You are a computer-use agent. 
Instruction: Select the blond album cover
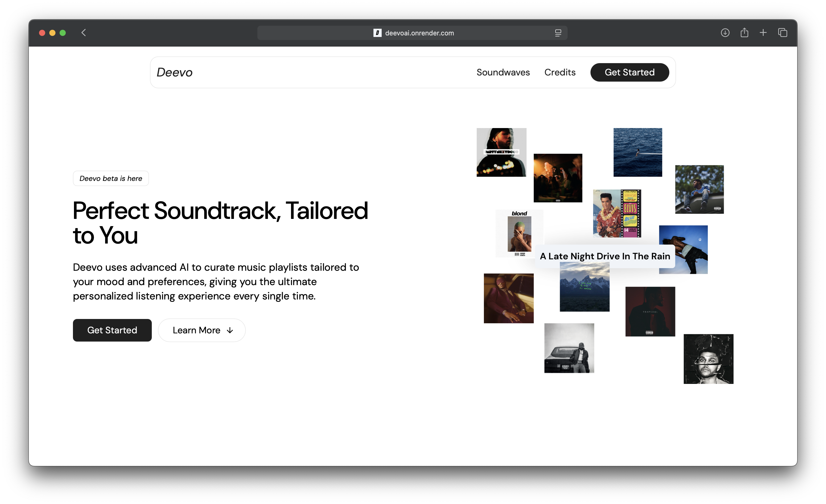point(519,234)
